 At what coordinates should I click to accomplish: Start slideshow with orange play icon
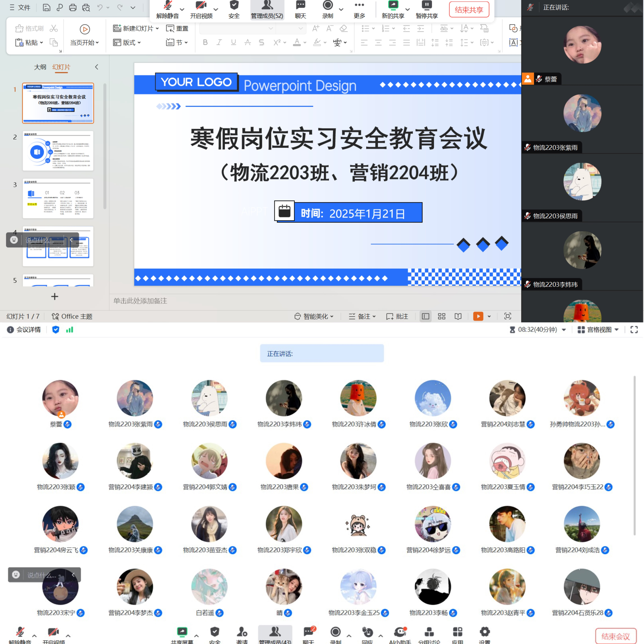(x=478, y=316)
